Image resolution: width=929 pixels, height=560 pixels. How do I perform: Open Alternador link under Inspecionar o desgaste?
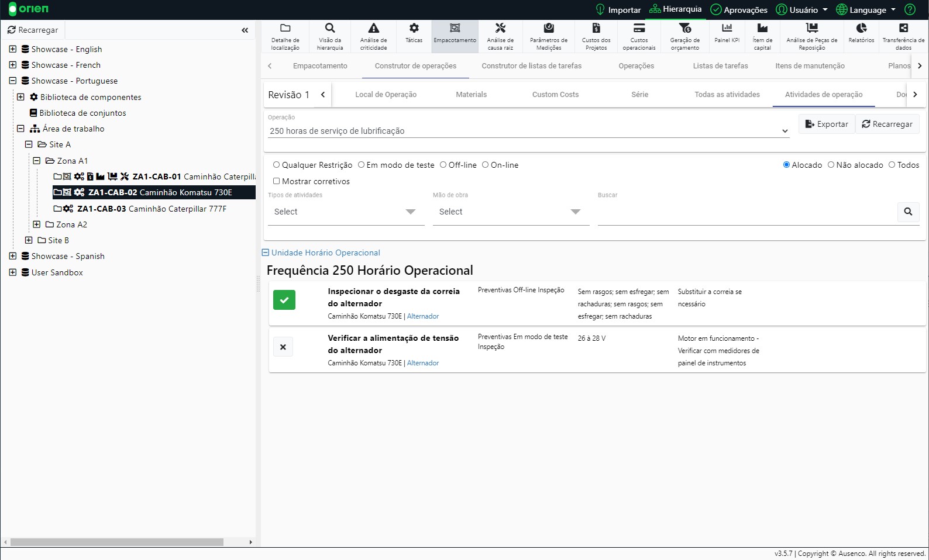[x=423, y=316]
